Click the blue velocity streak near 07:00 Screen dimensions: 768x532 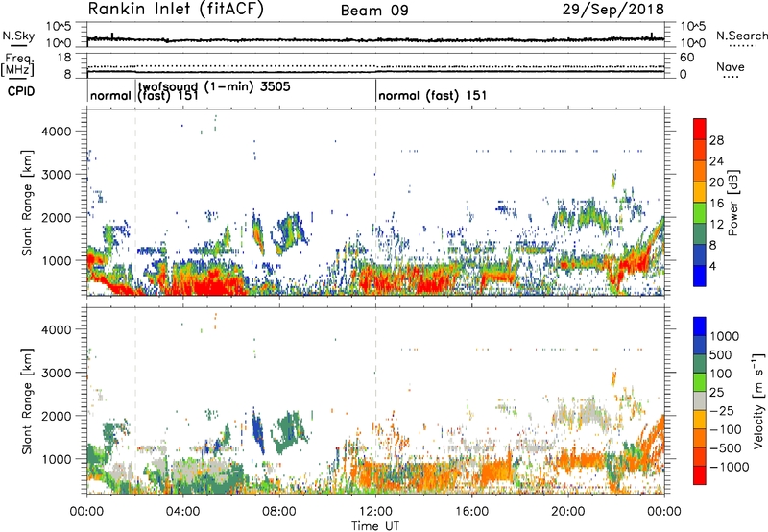click(256, 431)
